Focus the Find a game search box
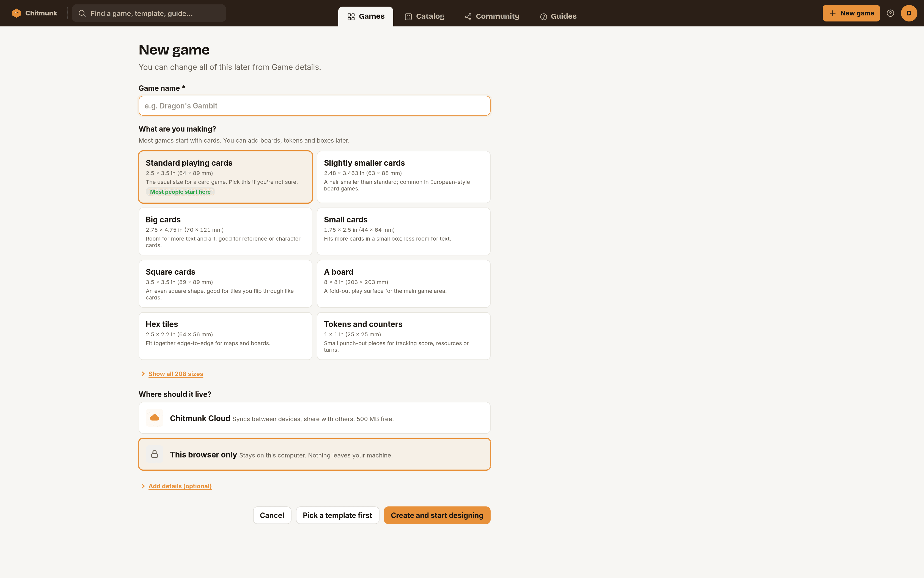The height and width of the screenshot is (578, 924). point(149,13)
